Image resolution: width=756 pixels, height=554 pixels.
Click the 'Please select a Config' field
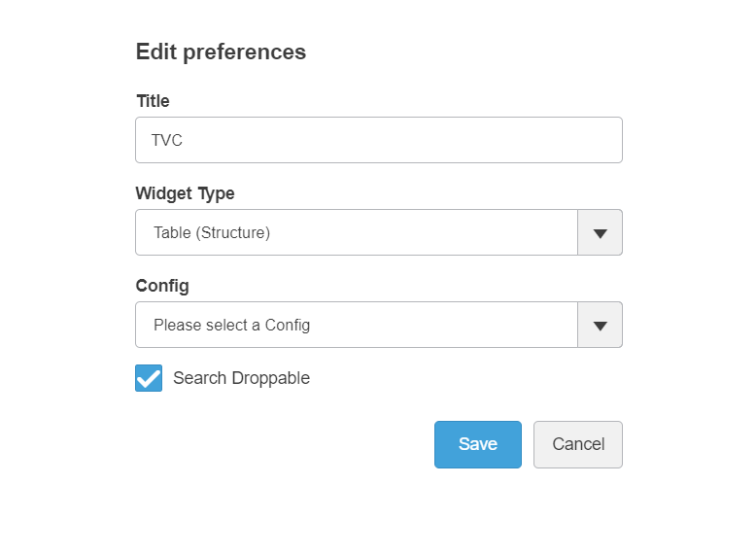pos(357,325)
